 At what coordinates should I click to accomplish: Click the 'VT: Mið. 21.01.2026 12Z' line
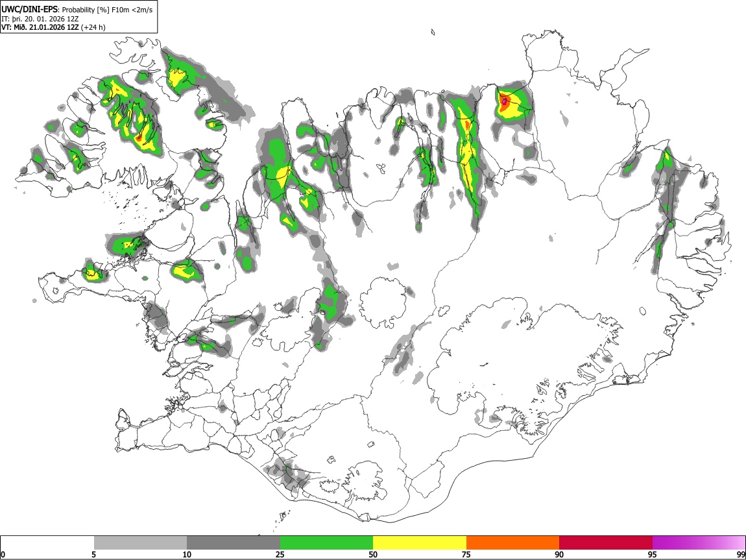40,27
